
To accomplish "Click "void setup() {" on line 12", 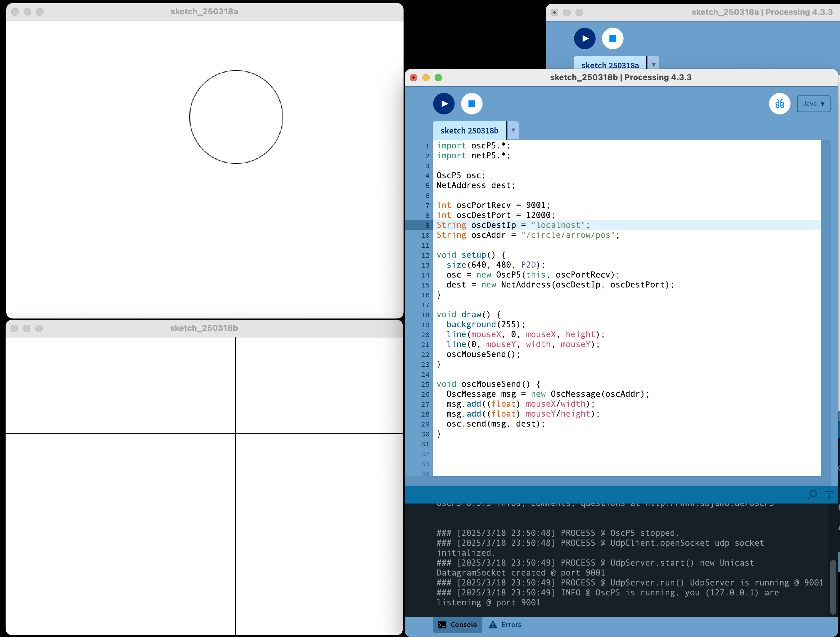I will (x=471, y=255).
